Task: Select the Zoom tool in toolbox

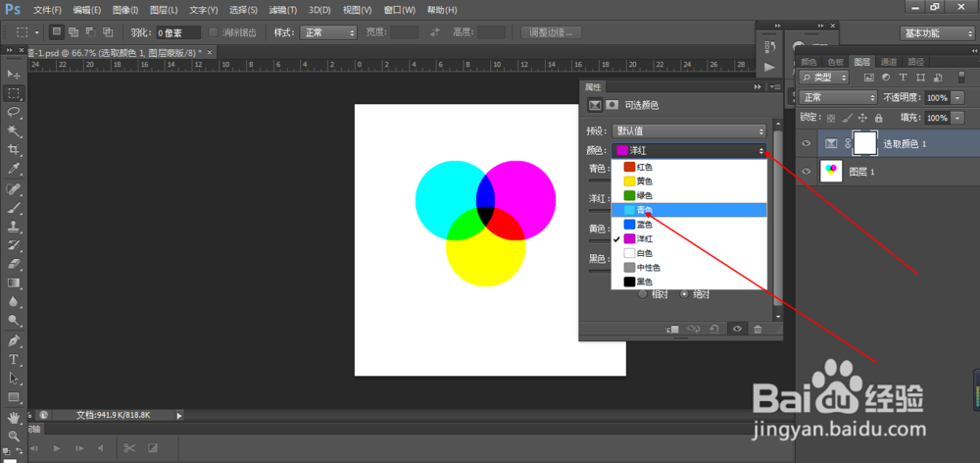Action: coord(13,437)
